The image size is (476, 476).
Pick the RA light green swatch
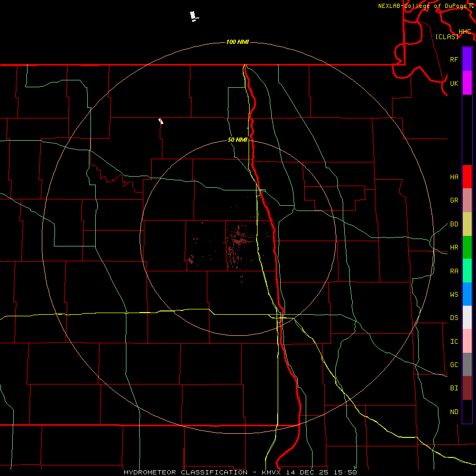pyautogui.click(x=467, y=270)
